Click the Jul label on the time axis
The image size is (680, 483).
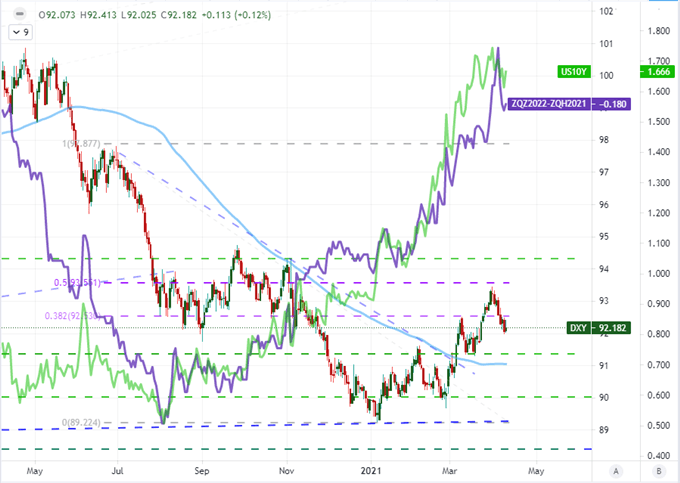[117, 471]
